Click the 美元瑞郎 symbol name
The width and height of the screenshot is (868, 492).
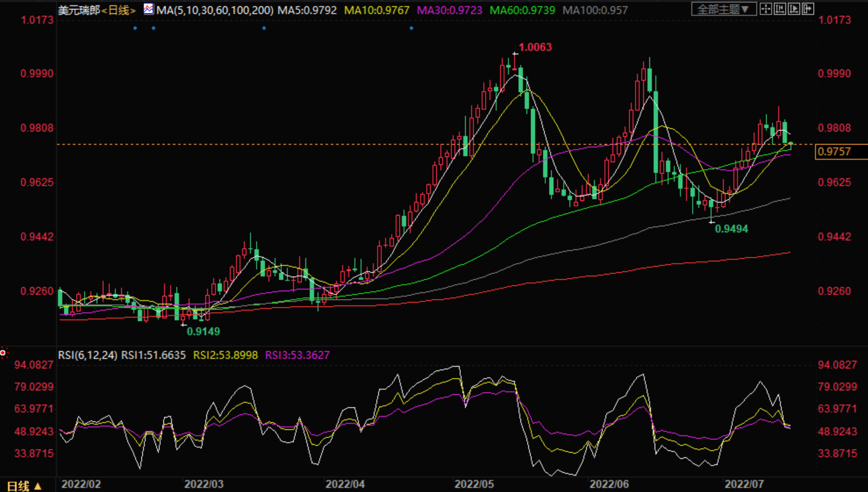click(x=79, y=11)
